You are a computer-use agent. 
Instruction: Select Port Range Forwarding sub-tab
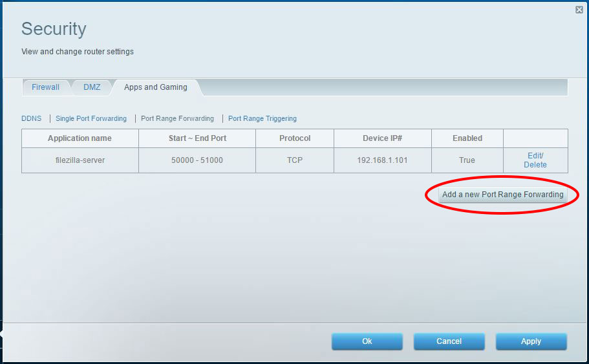tap(177, 118)
